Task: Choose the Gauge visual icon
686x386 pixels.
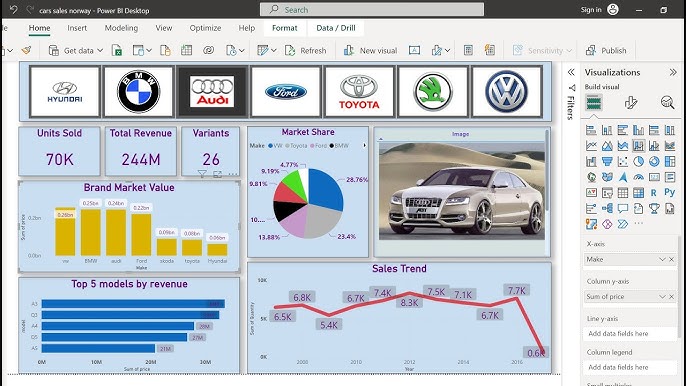Action: [638, 177]
